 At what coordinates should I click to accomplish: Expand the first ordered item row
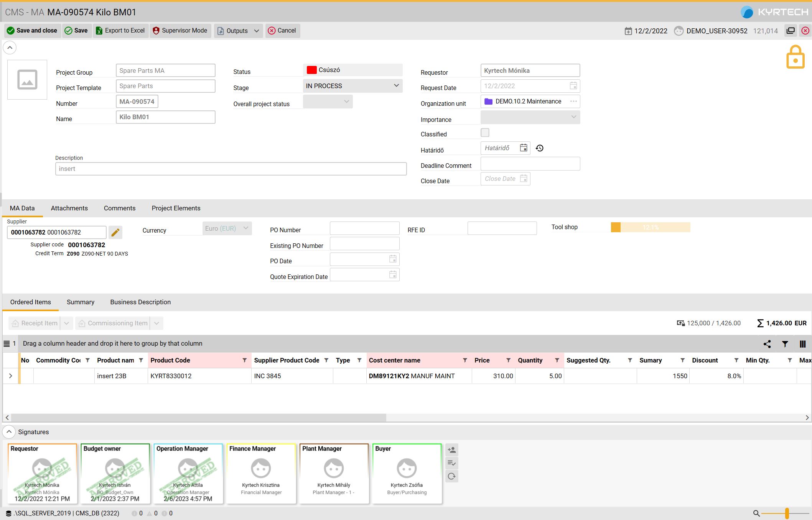[x=11, y=376]
